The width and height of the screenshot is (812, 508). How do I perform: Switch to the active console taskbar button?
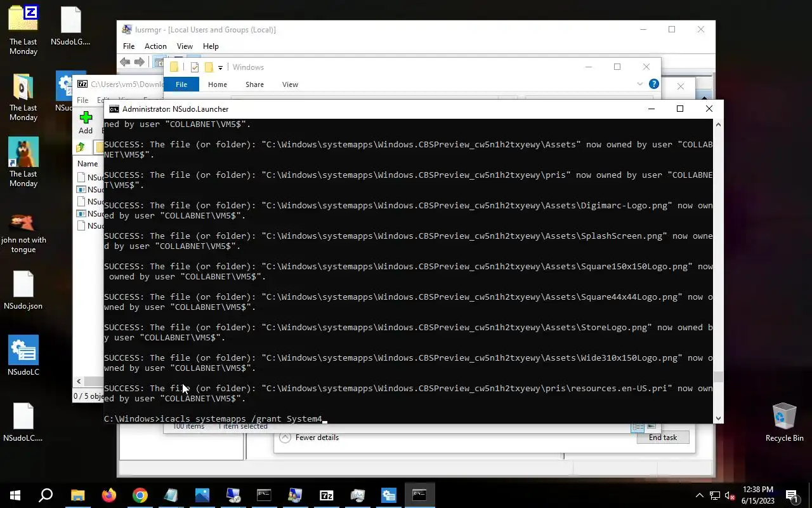click(419, 495)
